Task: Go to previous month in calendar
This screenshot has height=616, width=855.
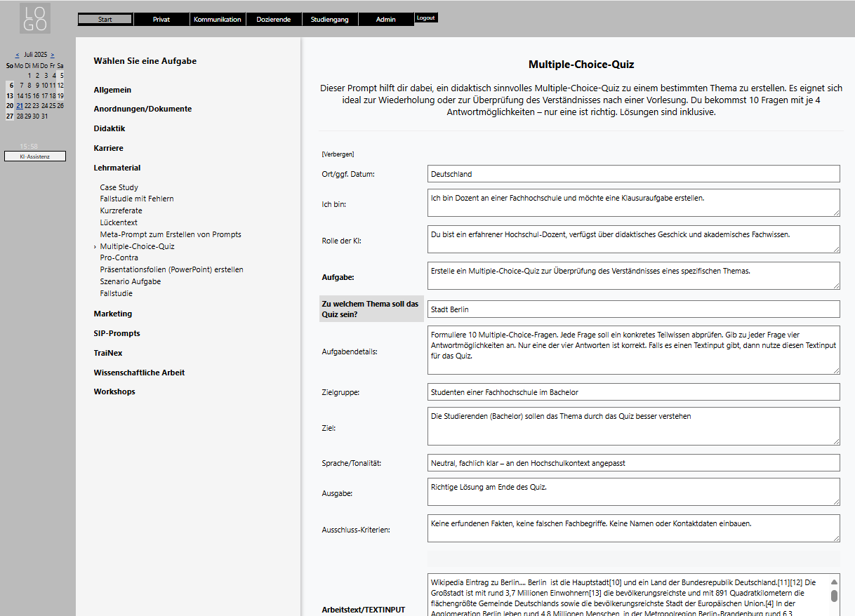Action: (17, 55)
